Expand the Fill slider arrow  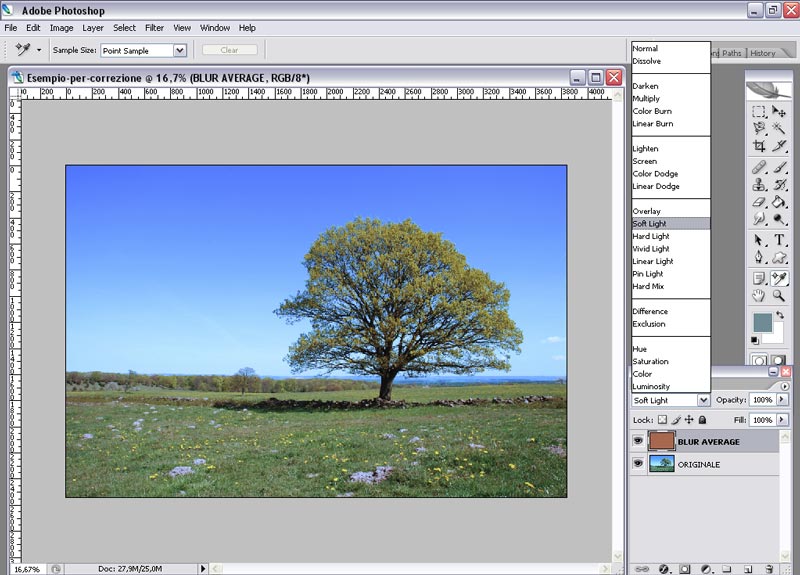click(783, 420)
